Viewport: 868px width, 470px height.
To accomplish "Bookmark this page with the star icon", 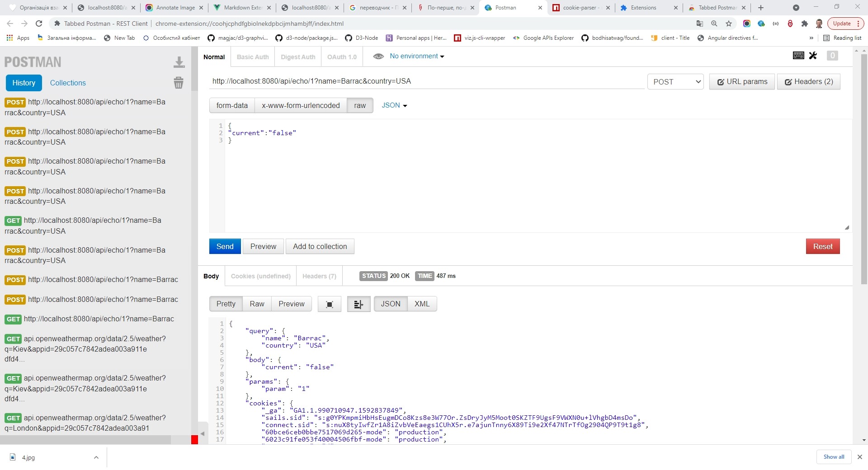I will (729, 23).
